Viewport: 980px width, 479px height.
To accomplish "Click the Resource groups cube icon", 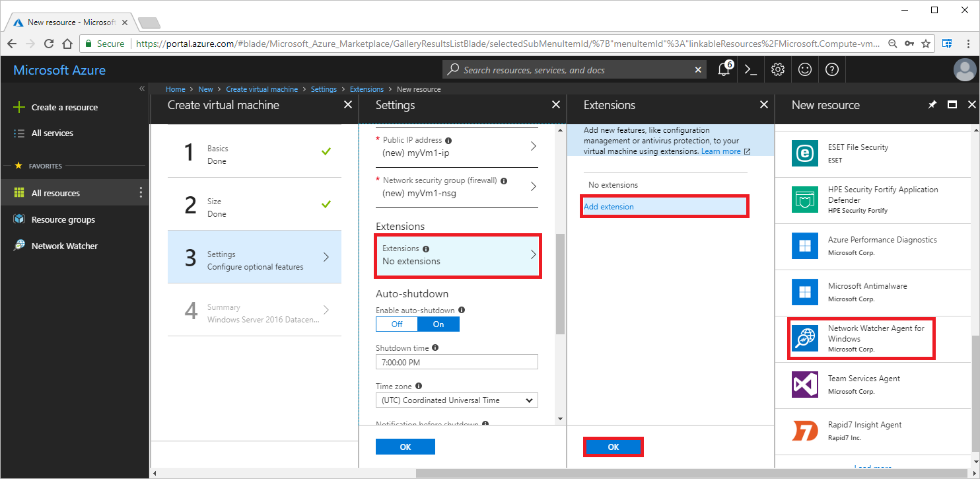I will pyautogui.click(x=19, y=219).
